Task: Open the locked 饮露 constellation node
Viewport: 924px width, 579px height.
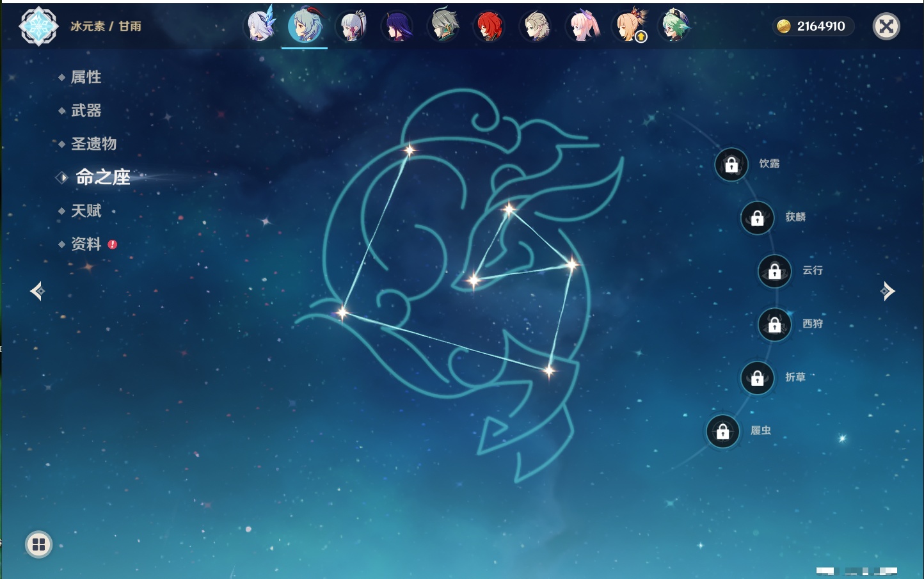Action: point(731,164)
